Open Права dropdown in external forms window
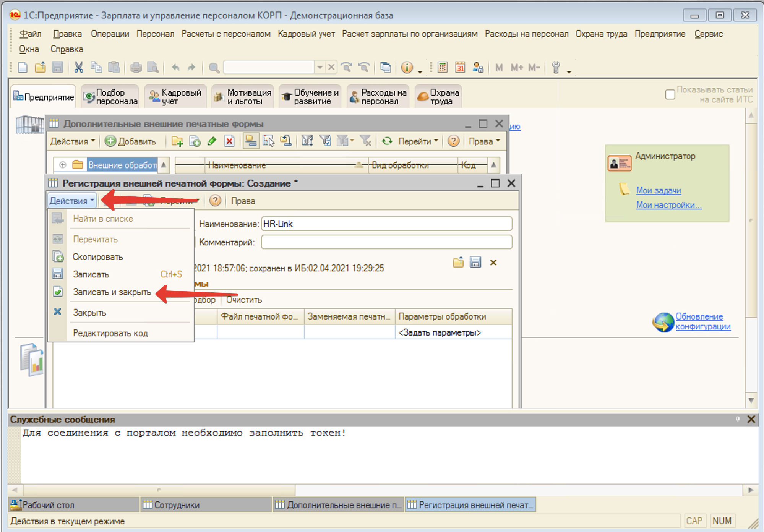This screenshot has height=532, width=764. coord(484,141)
